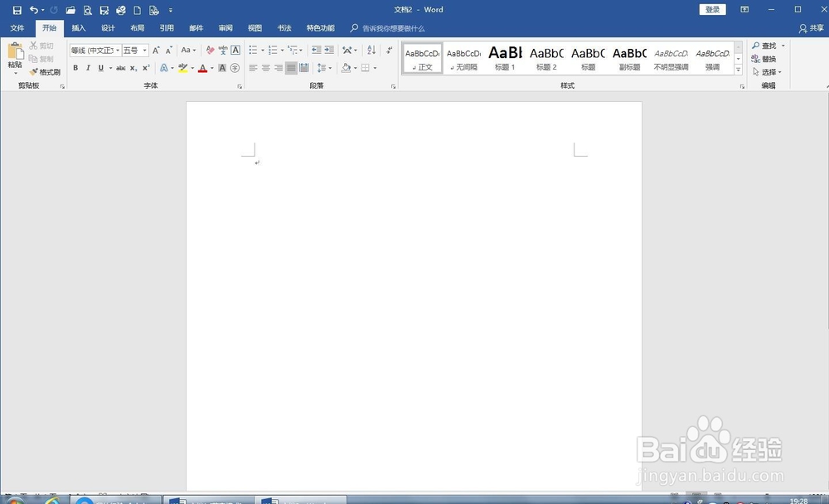The height and width of the screenshot is (504, 829).
Task: Apply yellow text highlight color
Action: tap(183, 68)
